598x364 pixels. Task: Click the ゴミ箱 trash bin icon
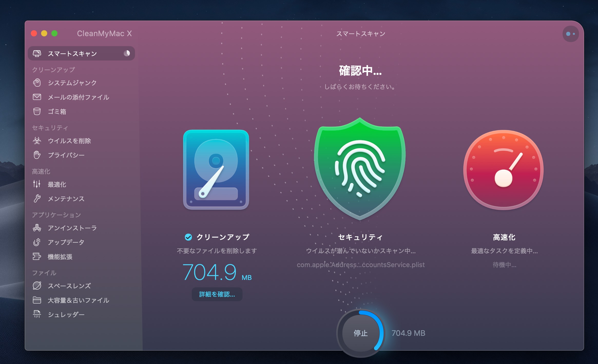point(37,112)
